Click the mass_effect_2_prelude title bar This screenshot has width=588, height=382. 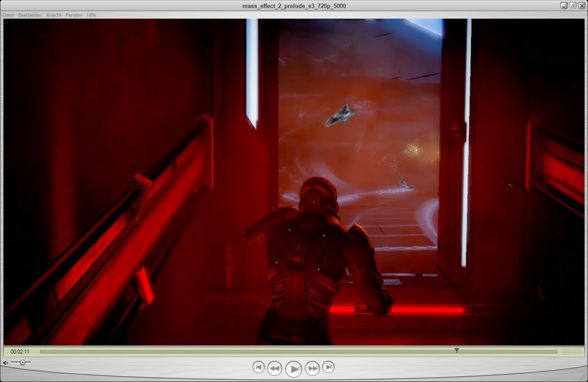294,6
